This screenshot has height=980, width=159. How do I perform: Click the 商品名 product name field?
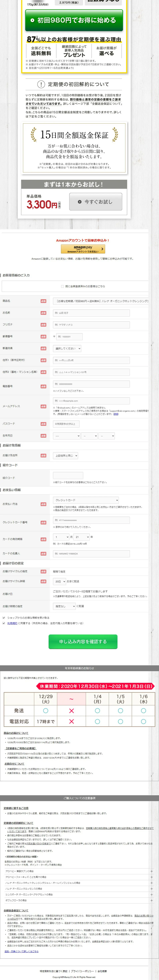coord(101,301)
